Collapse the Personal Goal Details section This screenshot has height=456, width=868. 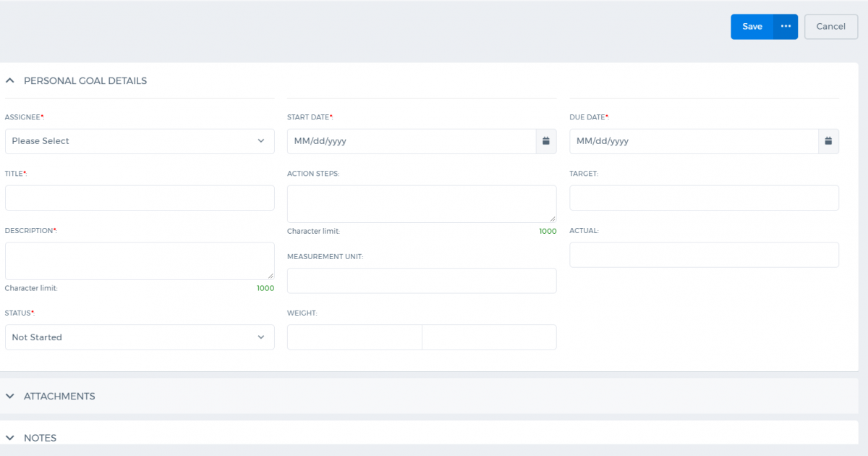pyautogui.click(x=10, y=81)
